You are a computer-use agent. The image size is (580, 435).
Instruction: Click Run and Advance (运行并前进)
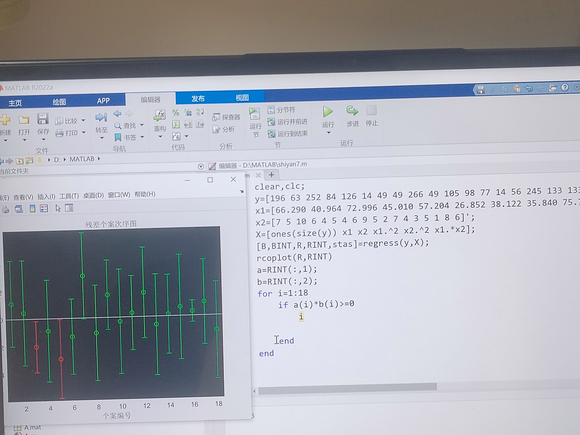(x=287, y=122)
